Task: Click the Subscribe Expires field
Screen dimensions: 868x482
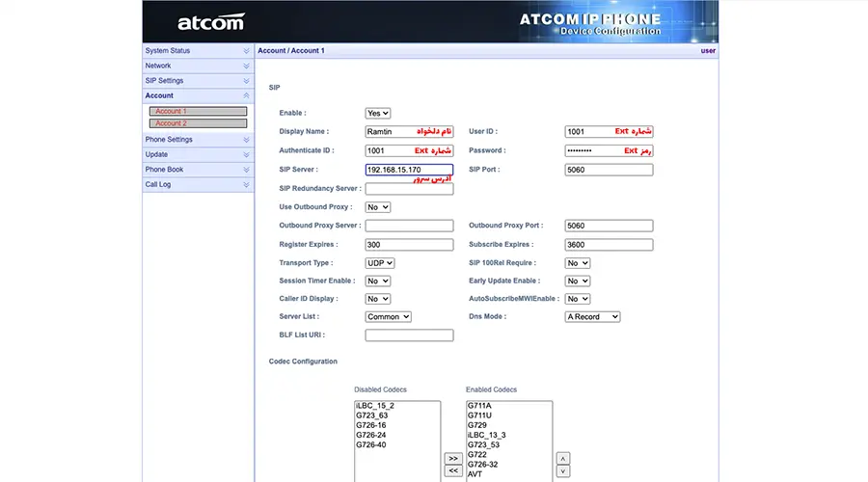Action: point(609,245)
